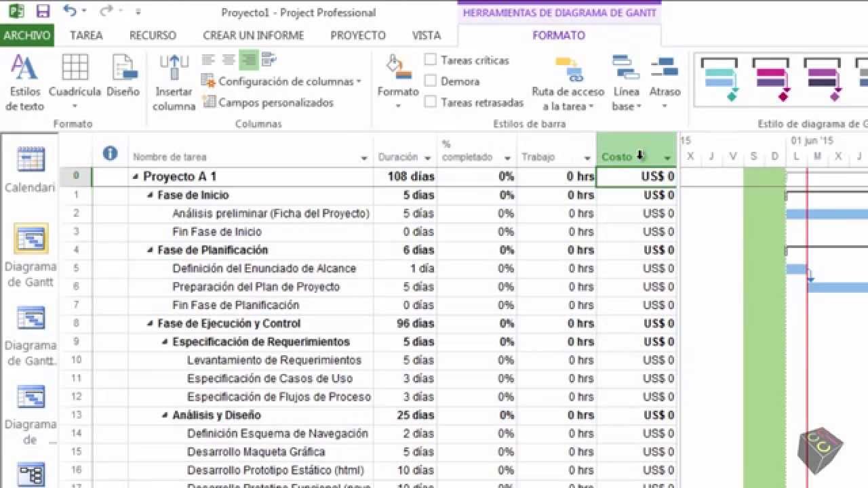Image resolution: width=868 pixels, height=488 pixels.
Task: Select the teal Gantt chart style
Action: (719, 79)
